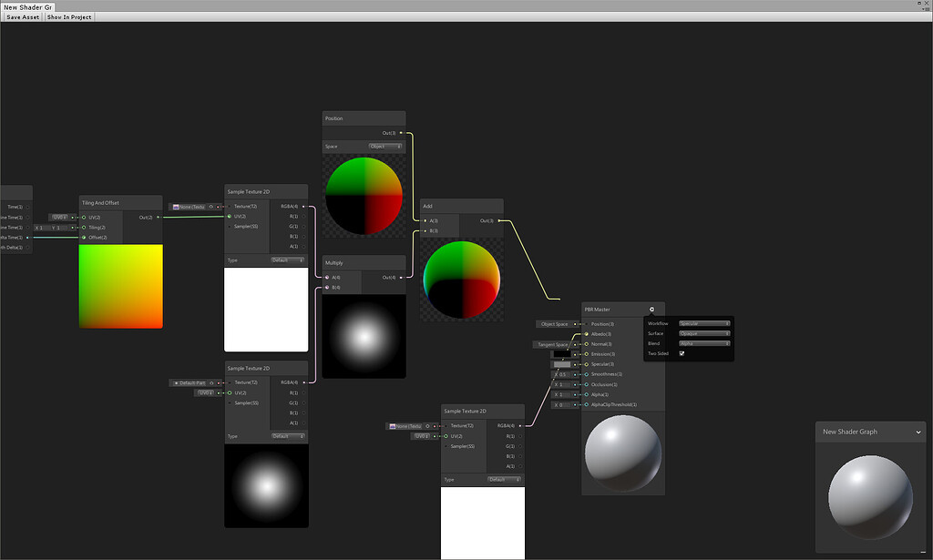
Task: Click the Tiling X value field
Action: (x=42, y=228)
